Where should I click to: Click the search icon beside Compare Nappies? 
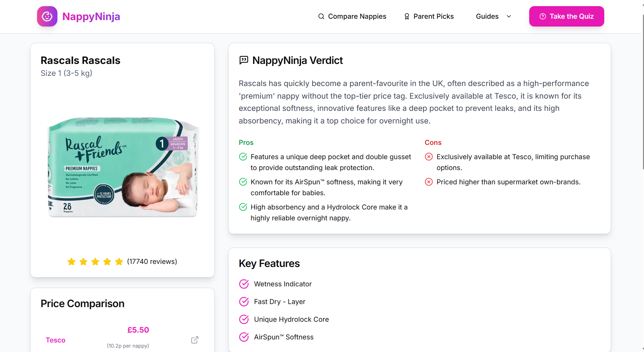pos(321,16)
